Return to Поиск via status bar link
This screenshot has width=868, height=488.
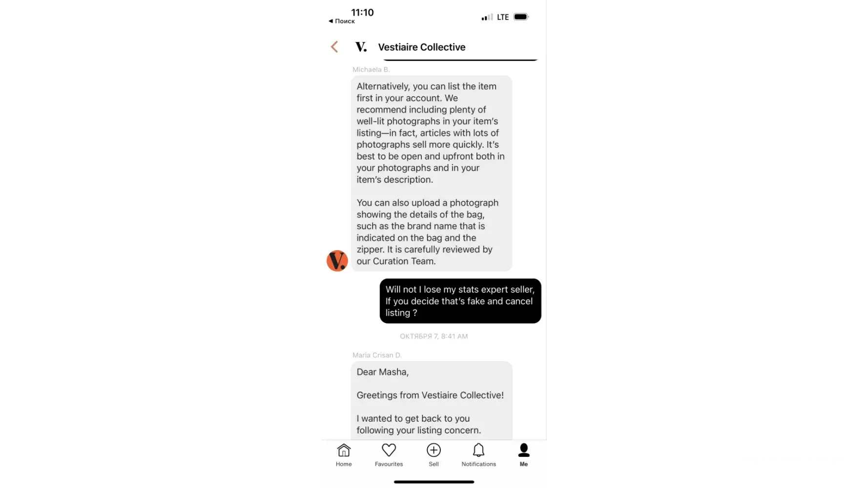point(342,21)
